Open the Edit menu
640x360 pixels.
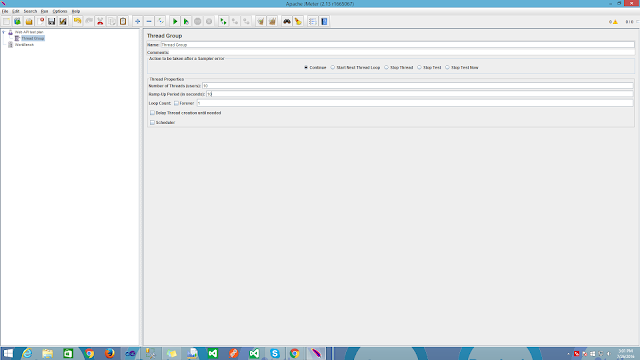16,11
